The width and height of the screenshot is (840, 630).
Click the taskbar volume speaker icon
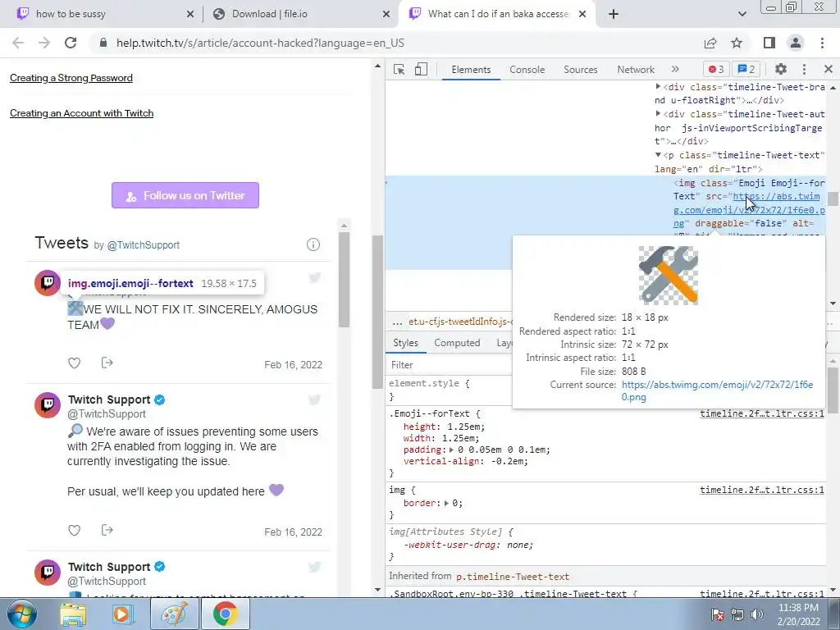756,614
